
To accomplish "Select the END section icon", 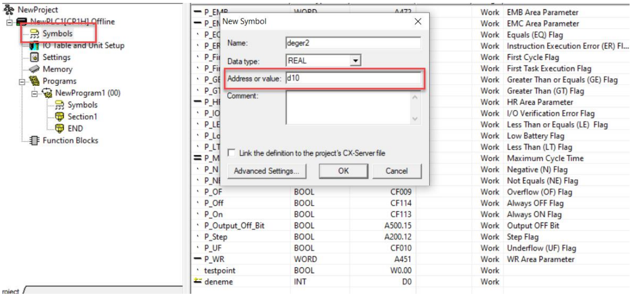I will [59, 128].
